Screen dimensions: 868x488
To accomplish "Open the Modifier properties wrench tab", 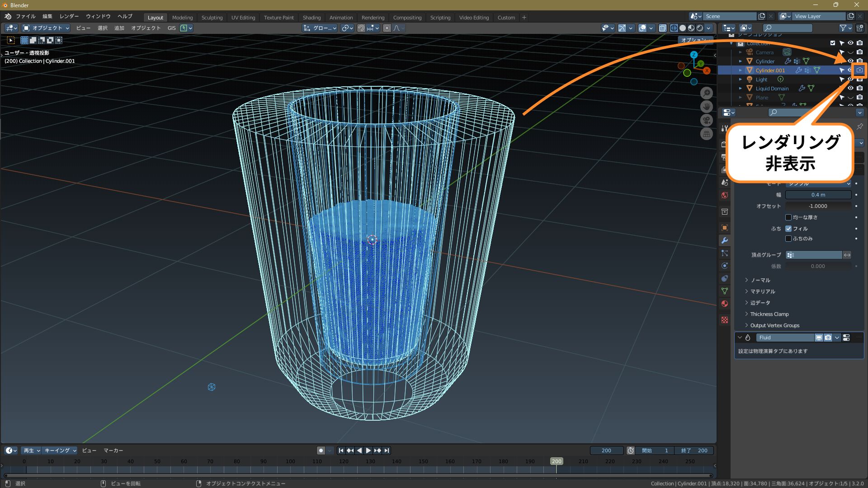I will pos(725,240).
